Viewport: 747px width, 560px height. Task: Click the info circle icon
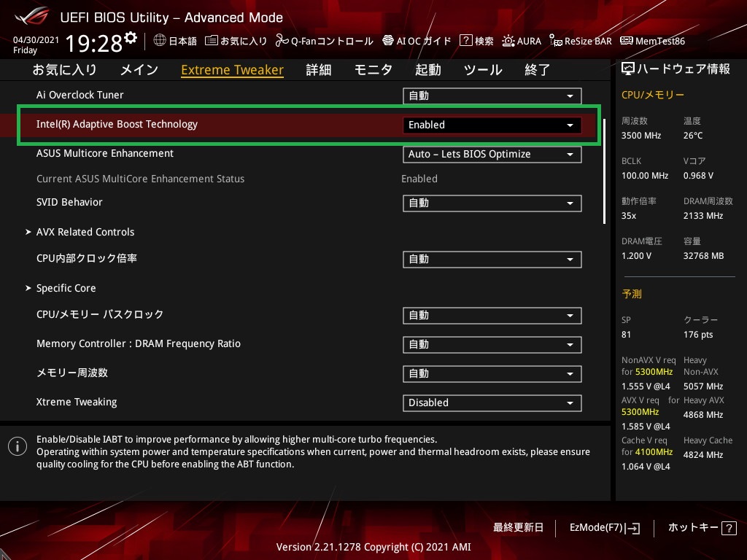[18, 446]
